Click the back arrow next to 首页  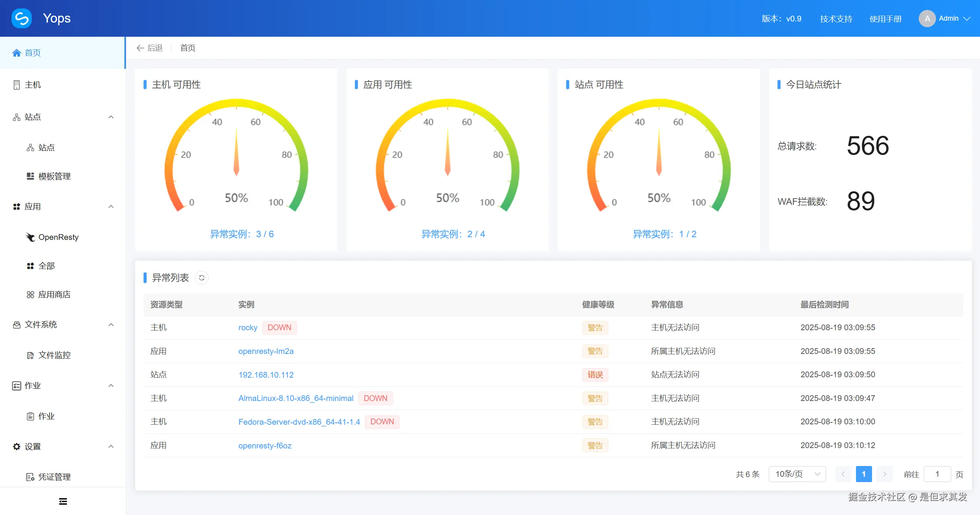click(x=140, y=48)
